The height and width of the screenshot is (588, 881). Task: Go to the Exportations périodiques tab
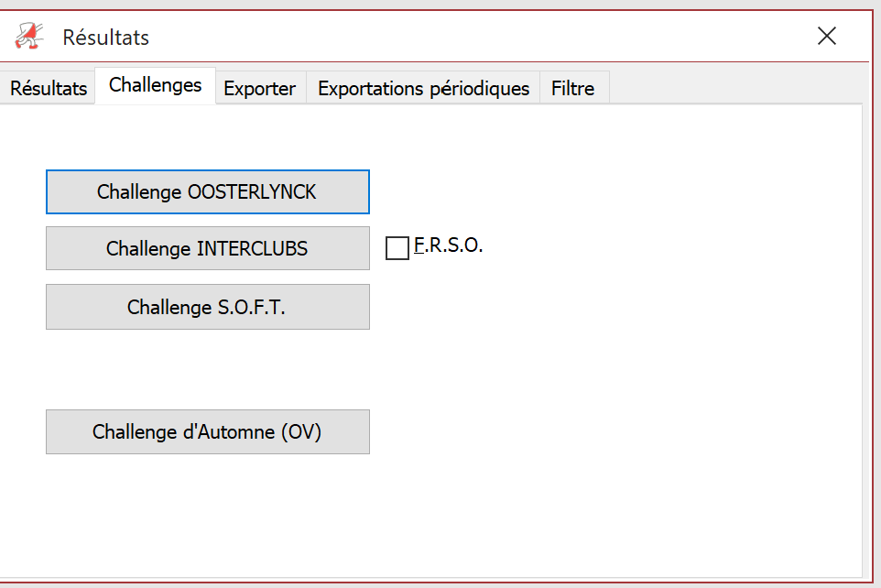pyautogui.click(x=424, y=88)
